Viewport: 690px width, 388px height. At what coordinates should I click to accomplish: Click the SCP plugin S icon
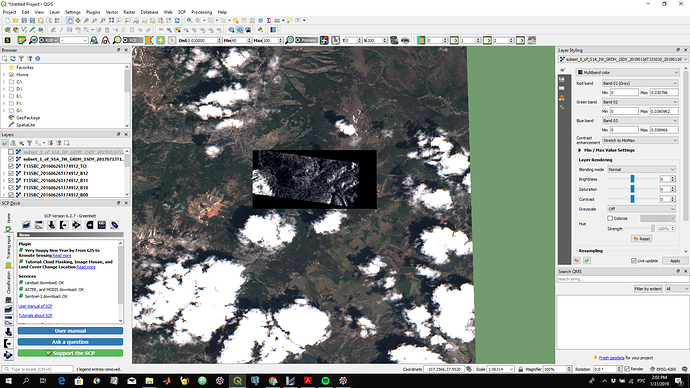(x=7, y=40)
